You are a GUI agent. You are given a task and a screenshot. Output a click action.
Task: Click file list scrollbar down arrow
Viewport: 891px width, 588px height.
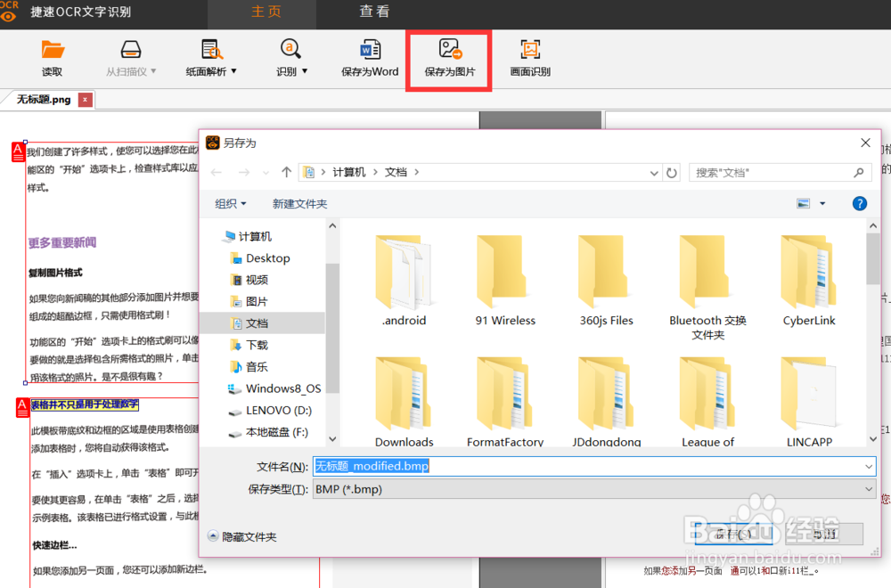873,439
